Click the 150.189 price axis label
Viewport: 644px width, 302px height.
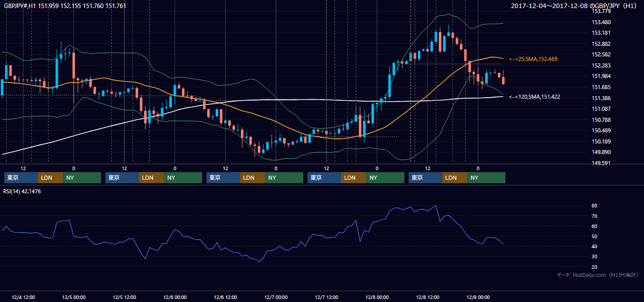[x=601, y=141]
